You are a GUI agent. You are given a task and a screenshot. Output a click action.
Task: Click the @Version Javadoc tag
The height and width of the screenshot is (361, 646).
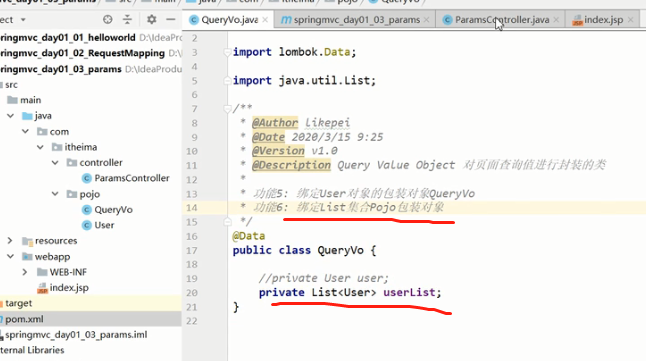[x=278, y=151]
